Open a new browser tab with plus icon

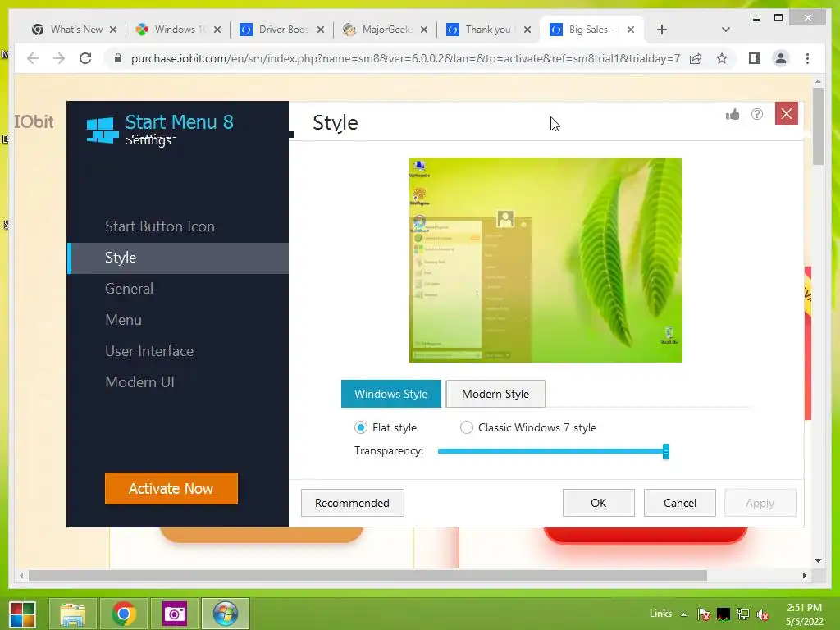(x=662, y=30)
